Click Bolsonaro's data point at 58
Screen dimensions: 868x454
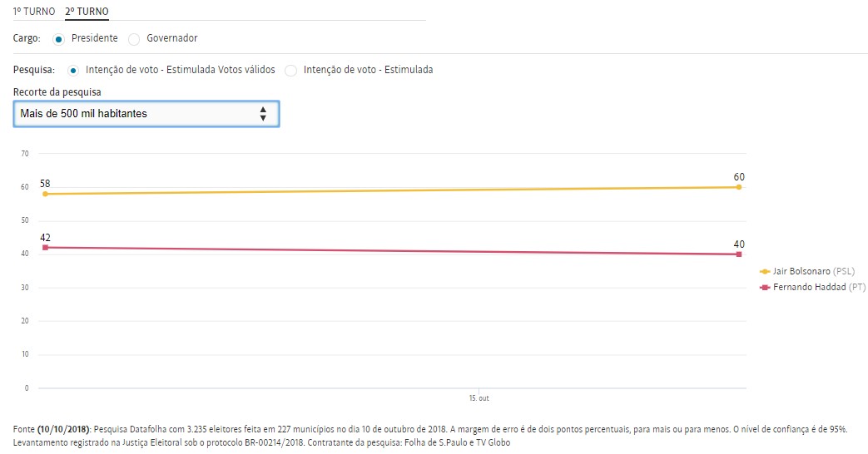click(x=45, y=194)
